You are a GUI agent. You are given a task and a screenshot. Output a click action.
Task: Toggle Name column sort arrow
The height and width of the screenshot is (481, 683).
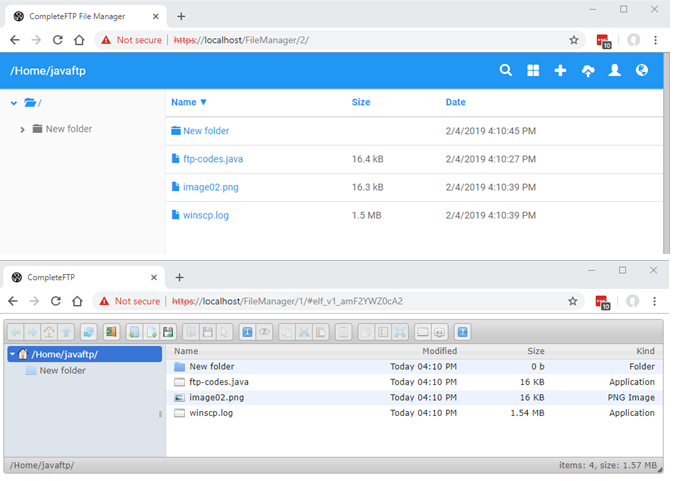pos(203,102)
